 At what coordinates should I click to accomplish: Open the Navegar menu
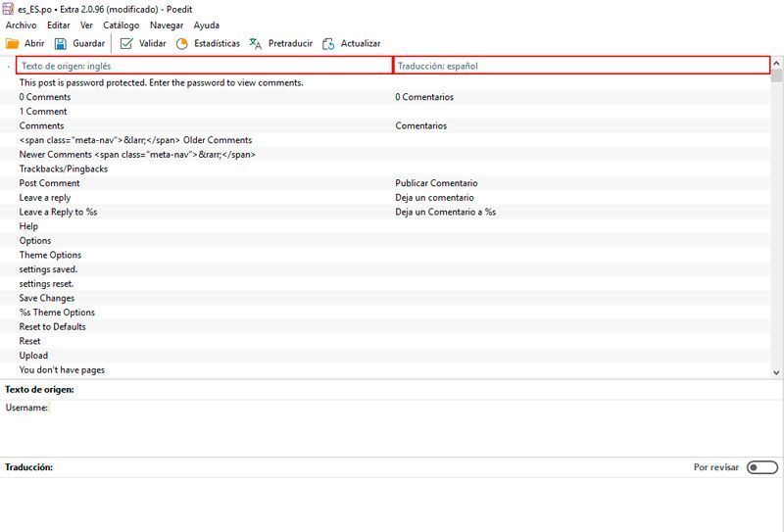click(x=167, y=25)
